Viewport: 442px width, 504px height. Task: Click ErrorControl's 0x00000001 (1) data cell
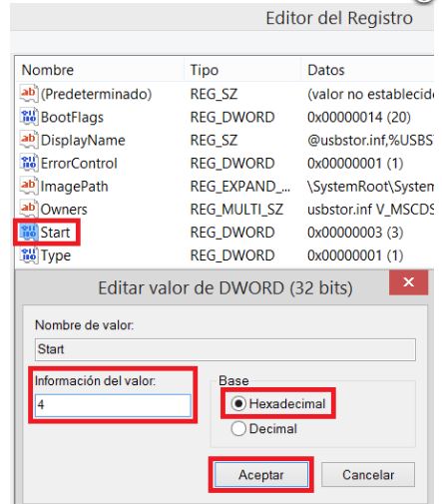(355, 163)
